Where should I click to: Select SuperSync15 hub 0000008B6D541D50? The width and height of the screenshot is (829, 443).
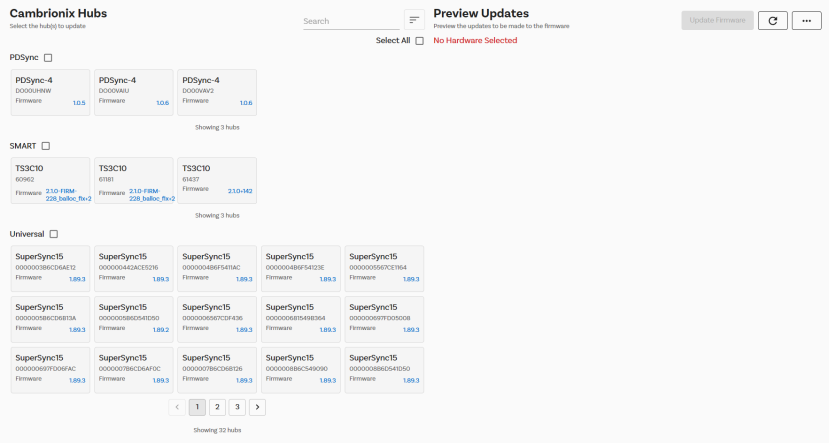[384, 370]
